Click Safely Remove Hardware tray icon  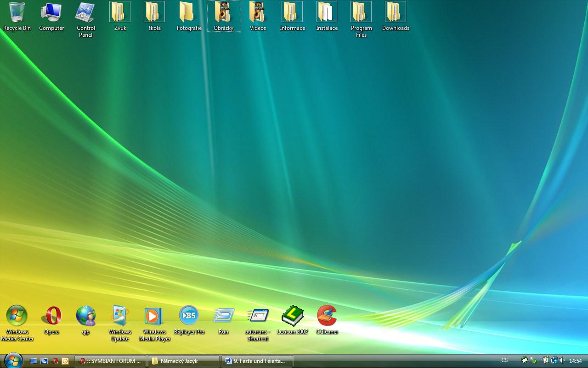[533, 361]
